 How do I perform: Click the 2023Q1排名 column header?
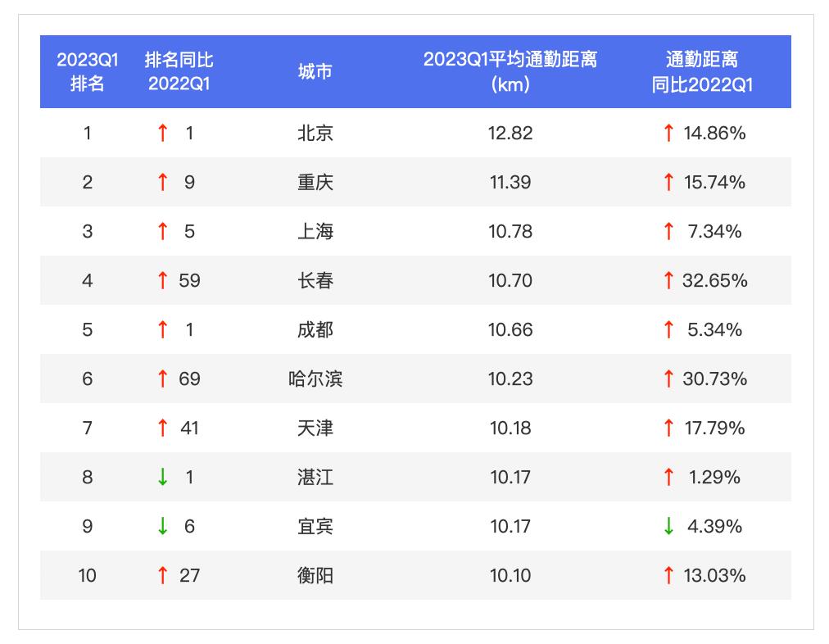coord(82,71)
